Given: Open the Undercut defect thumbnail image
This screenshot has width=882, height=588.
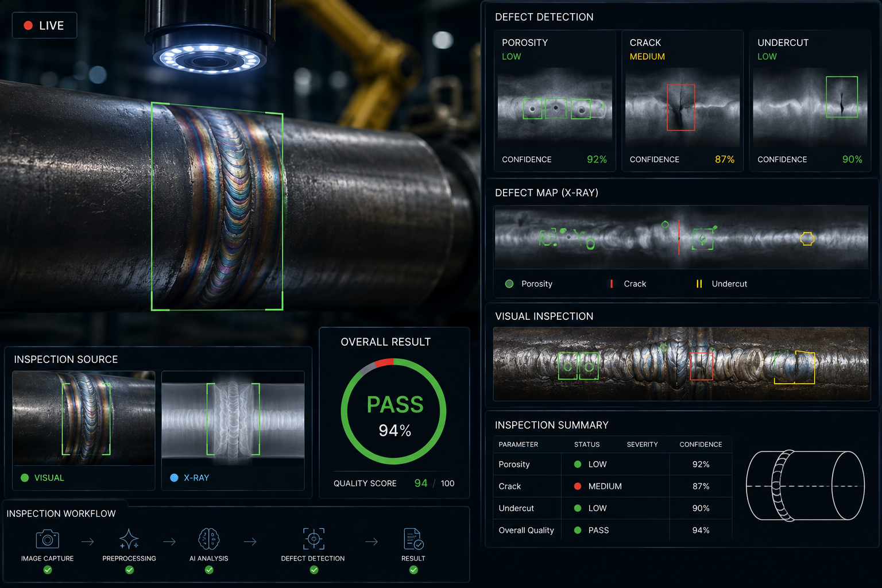Looking at the screenshot, I should click(x=810, y=108).
